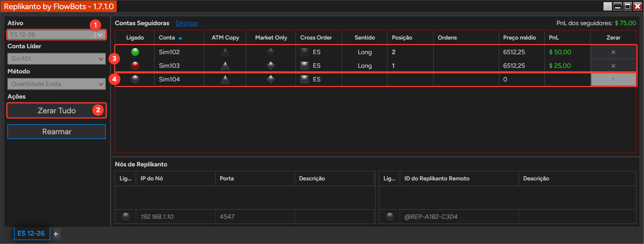Toggle Market Only diamond for Sim104
The height and width of the screenshot is (244, 644).
click(x=271, y=79)
